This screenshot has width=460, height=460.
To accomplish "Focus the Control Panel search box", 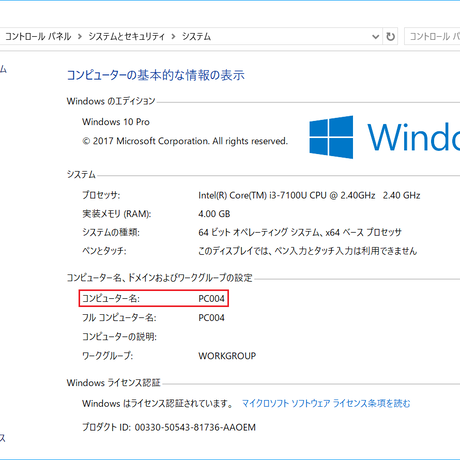I will click(x=432, y=36).
